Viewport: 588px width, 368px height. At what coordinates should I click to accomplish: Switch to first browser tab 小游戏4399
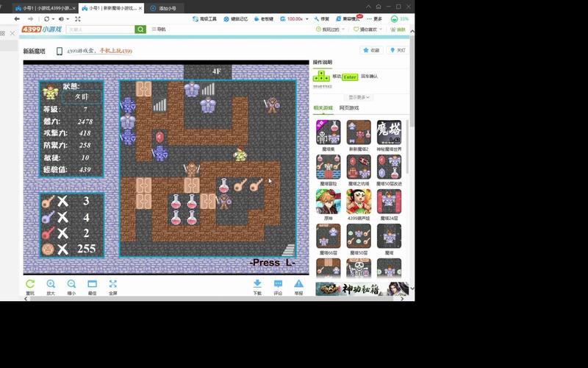45,8
